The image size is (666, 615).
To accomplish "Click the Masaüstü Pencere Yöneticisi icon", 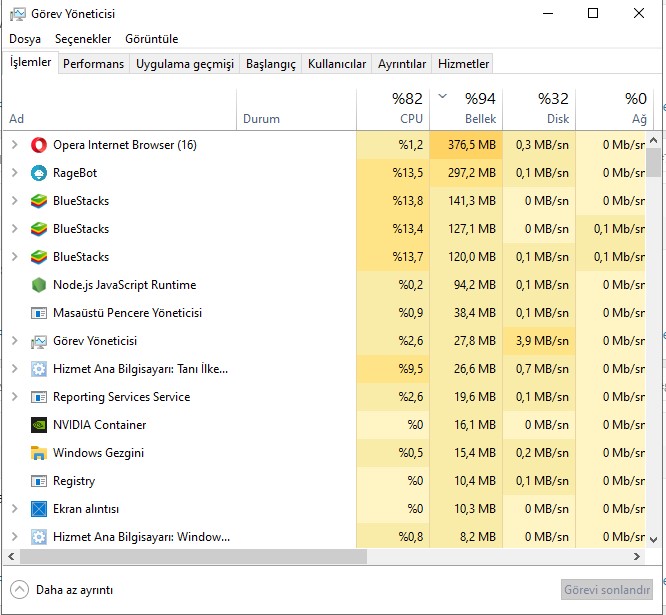I will (39, 313).
